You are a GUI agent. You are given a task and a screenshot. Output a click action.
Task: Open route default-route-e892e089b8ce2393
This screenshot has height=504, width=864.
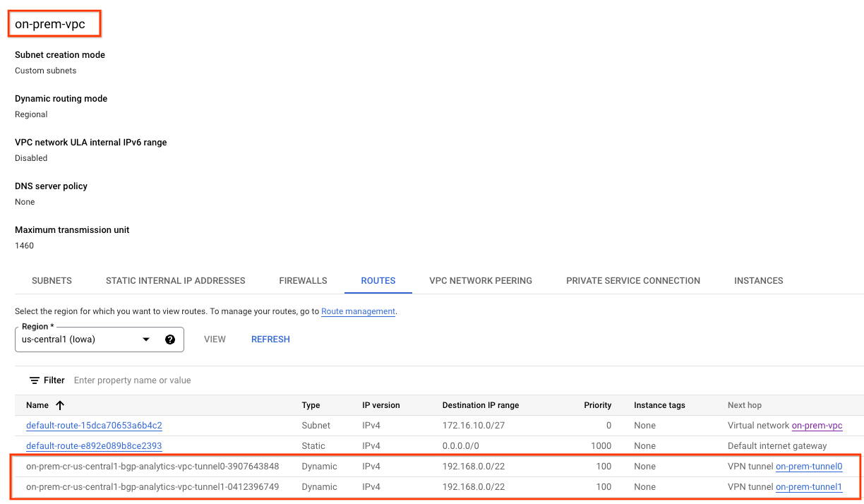coord(94,446)
